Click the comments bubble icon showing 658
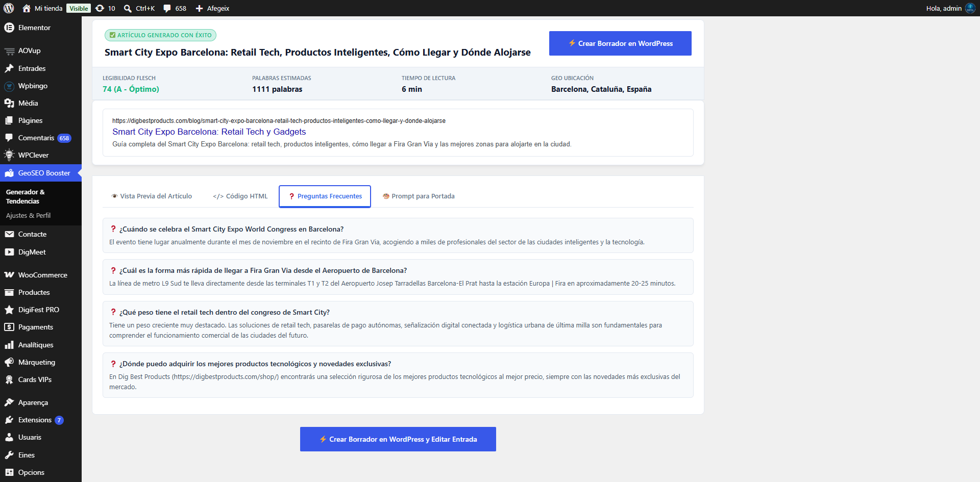The width and height of the screenshot is (980, 482). [x=167, y=8]
